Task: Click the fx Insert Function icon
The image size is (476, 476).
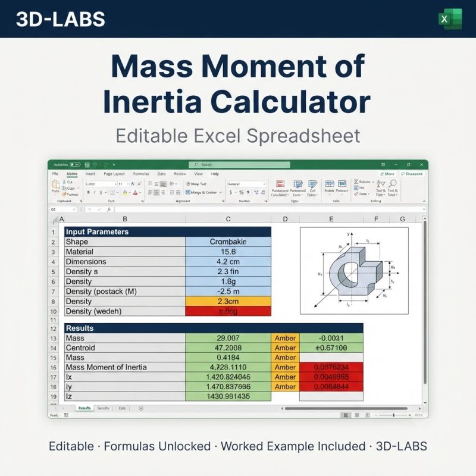Action: (109, 209)
